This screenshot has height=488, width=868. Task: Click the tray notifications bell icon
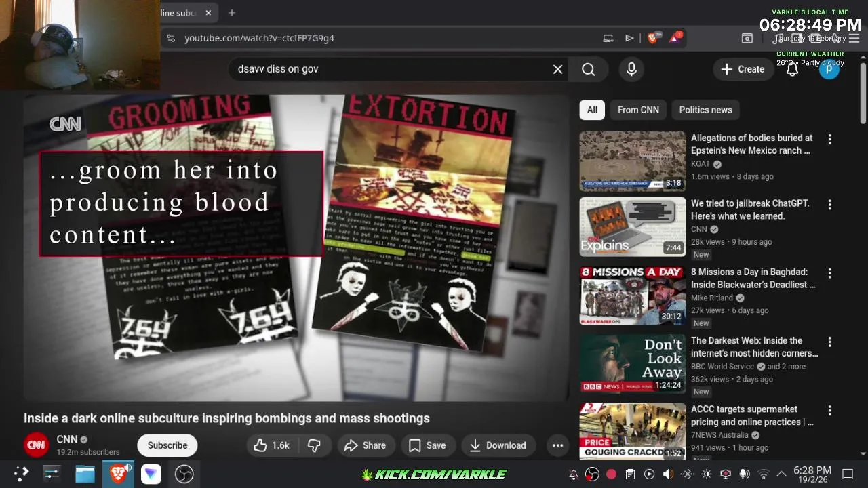[573, 474]
